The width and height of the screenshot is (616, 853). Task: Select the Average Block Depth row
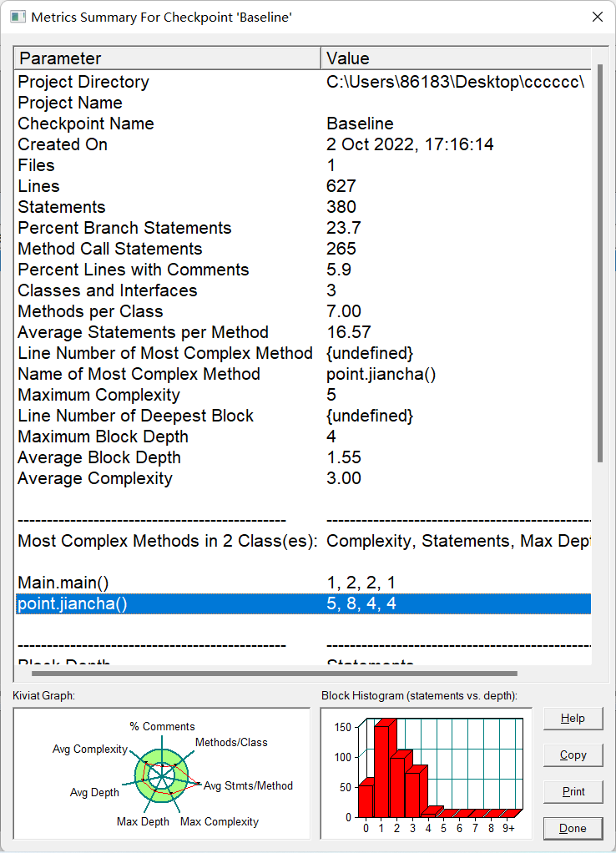(303, 457)
